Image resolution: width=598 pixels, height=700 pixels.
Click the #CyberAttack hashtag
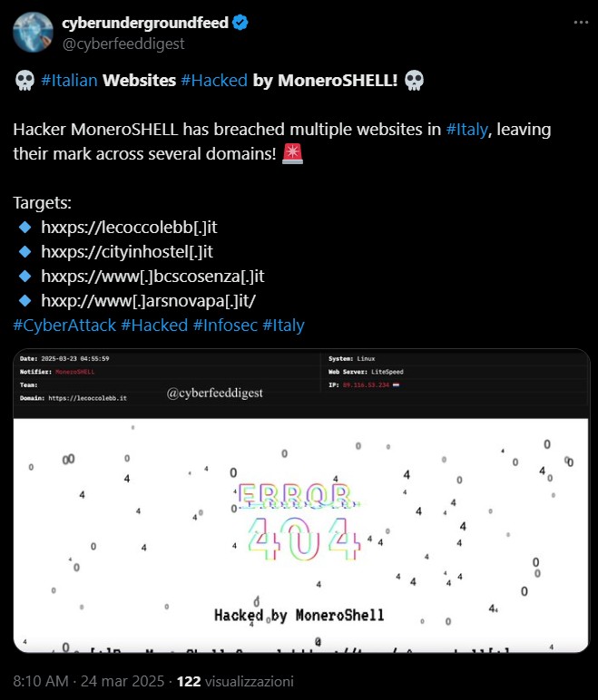[x=64, y=326]
